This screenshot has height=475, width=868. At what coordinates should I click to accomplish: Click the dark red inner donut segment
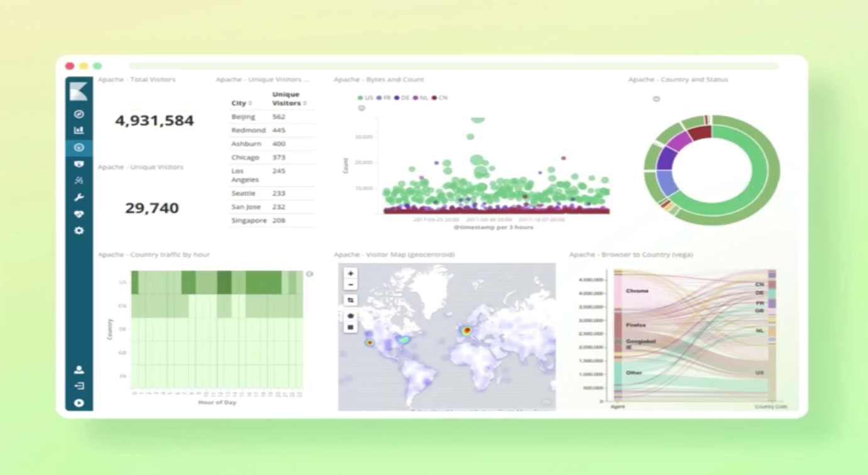[700, 133]
